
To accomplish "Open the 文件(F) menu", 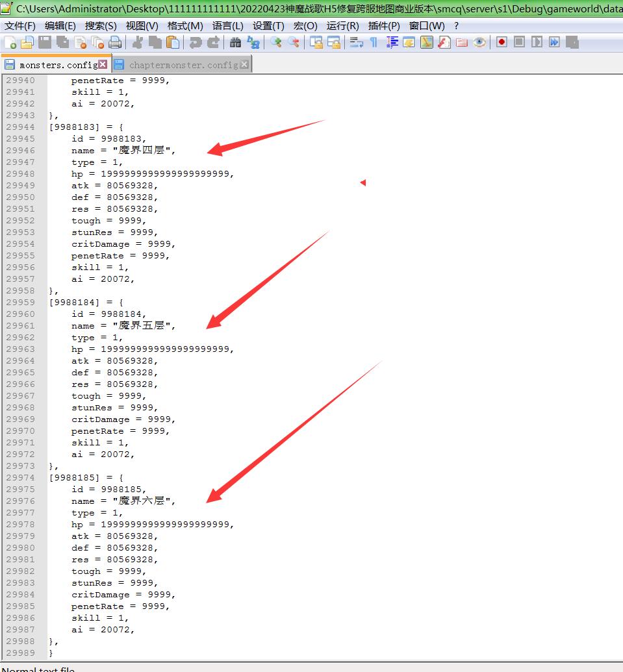I will pyautogui.click(x=20, y=26).
